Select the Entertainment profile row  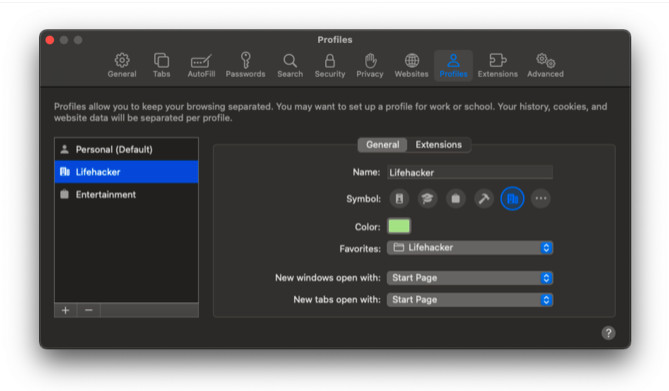coord(126,195)
